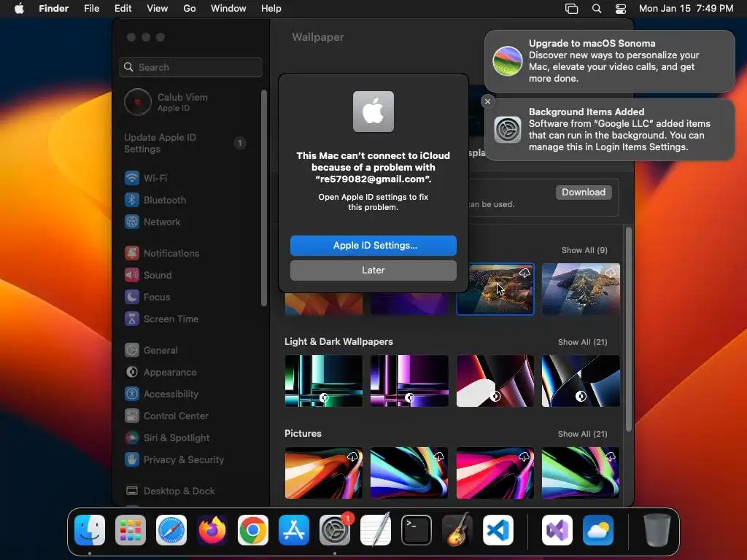Show All (9) wallpapers link

[584, 250]
